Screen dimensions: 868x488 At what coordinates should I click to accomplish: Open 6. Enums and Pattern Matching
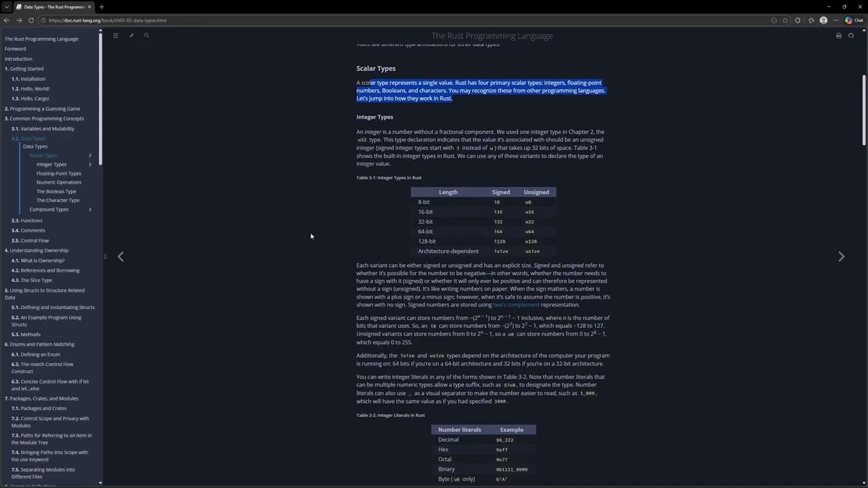coord(39,344)
